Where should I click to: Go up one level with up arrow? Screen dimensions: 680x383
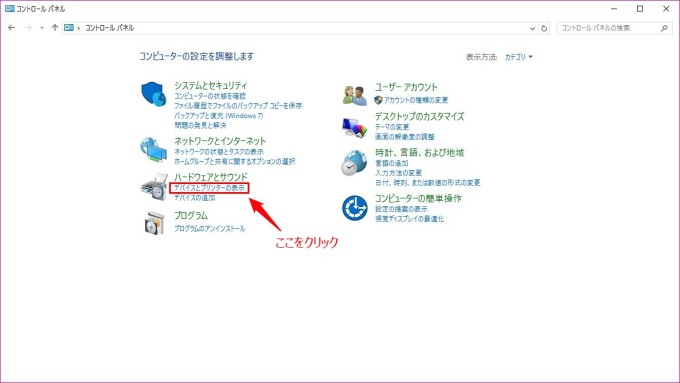[55, 28]
